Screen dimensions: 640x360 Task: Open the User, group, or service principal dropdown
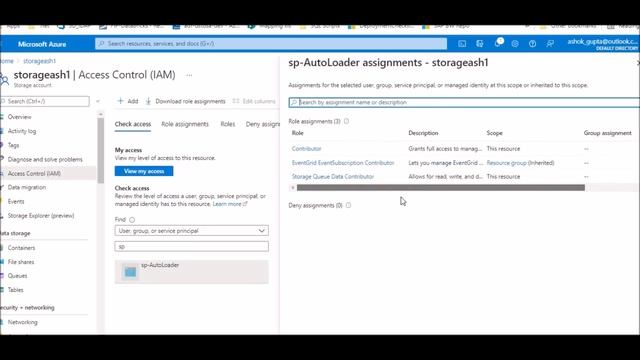click(x=191, y=231)
